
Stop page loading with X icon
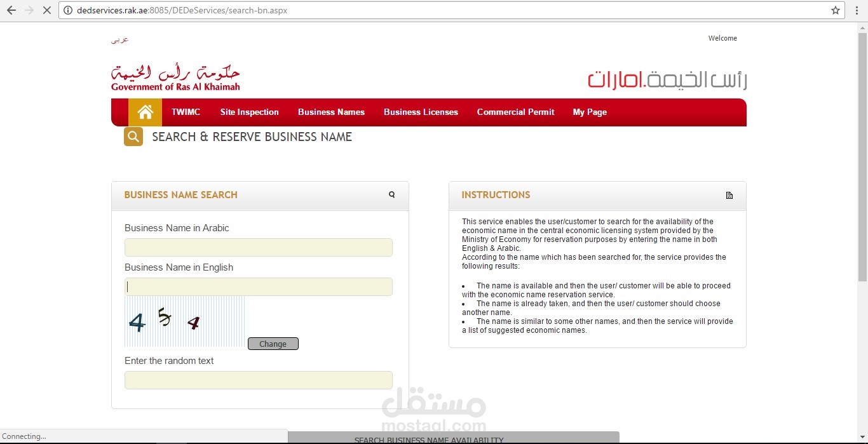point(46,10)
